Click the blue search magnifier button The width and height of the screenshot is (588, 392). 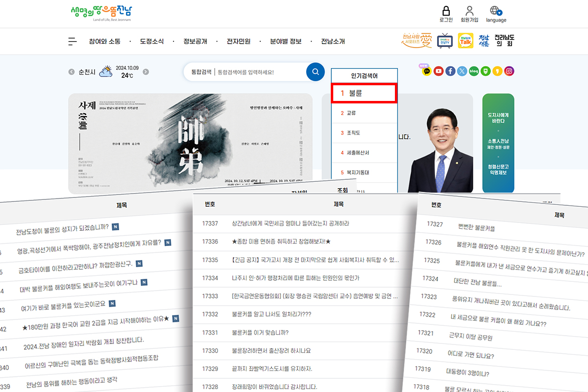[x=316, y=72]
